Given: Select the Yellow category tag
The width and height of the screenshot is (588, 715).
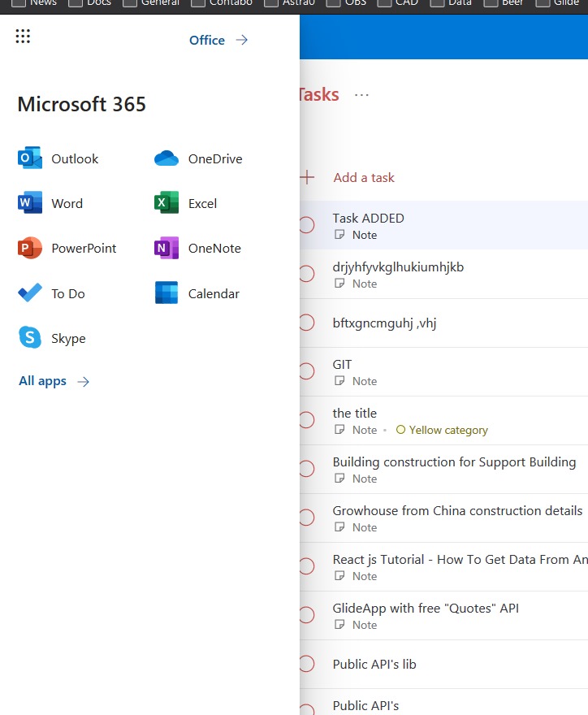Looking at the screenshot, I should click(x=442, y=430).
